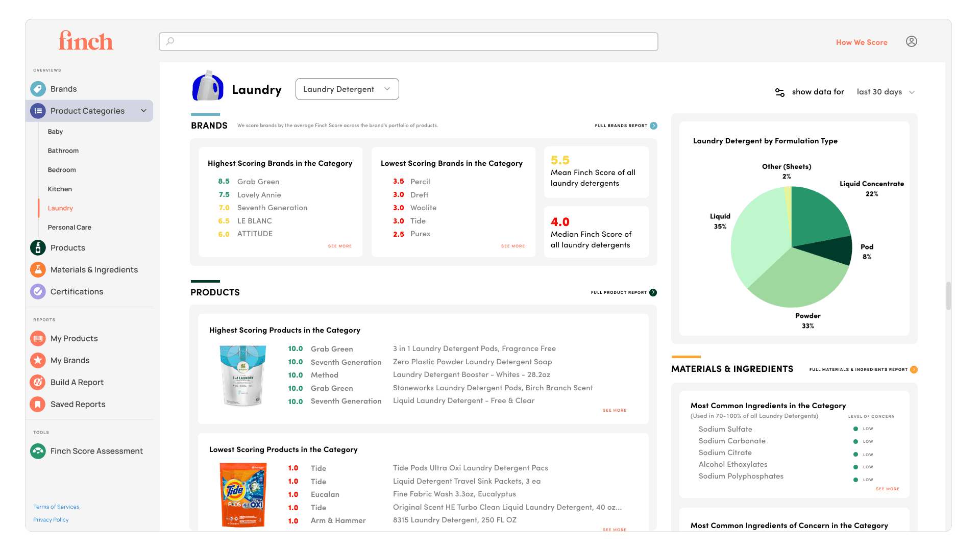This screenshot has height=551, width=980.
Task: Click See More under Lowest Scoring Brands
Action: (x=513, y=246)
